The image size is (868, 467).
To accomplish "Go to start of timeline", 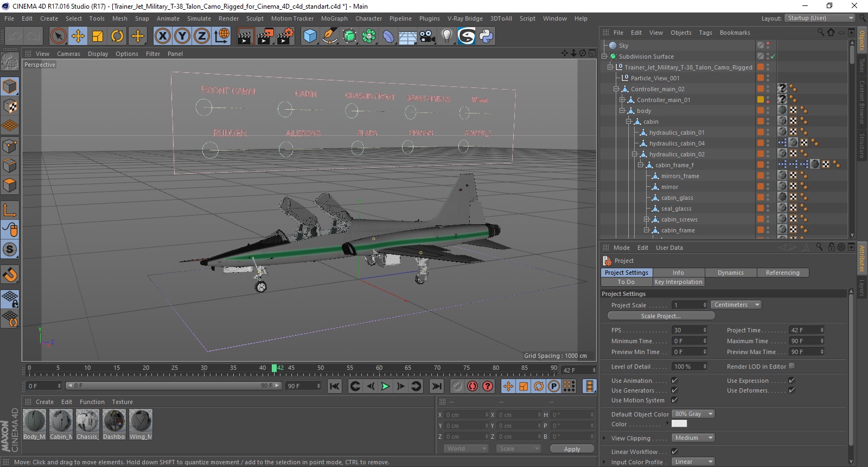I will coord(335,386).
